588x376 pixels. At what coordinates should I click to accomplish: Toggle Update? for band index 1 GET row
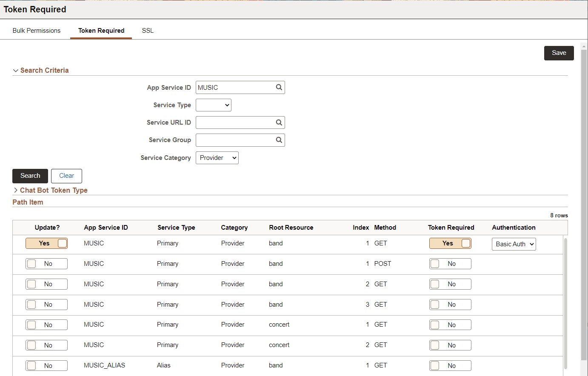tap(46, 243)
